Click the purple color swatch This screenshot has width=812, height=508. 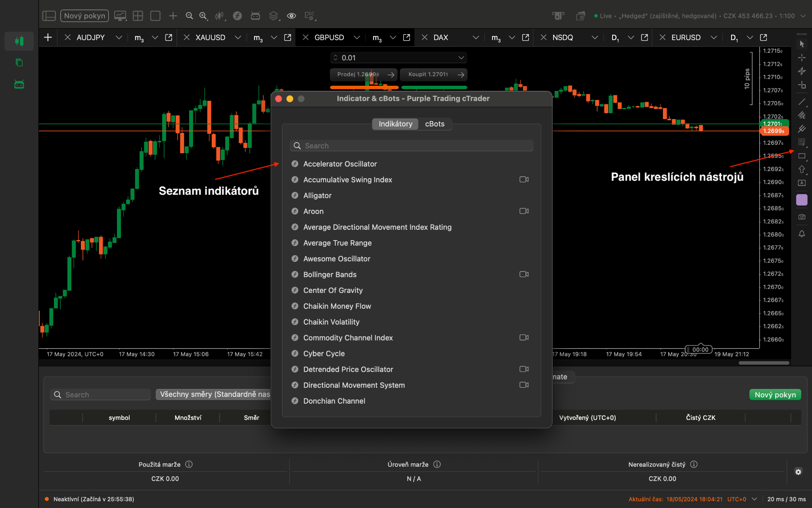(802, 200)
